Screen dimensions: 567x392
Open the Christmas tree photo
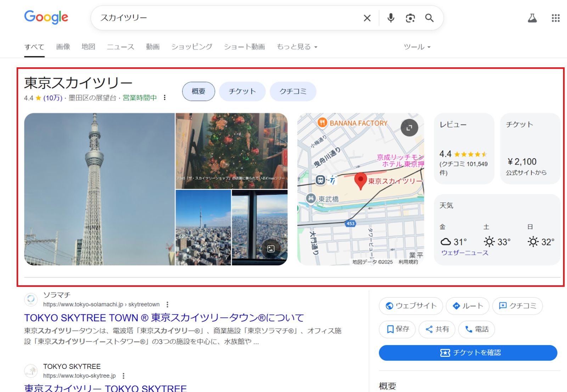pyautogui.click(x=231, y=151)
